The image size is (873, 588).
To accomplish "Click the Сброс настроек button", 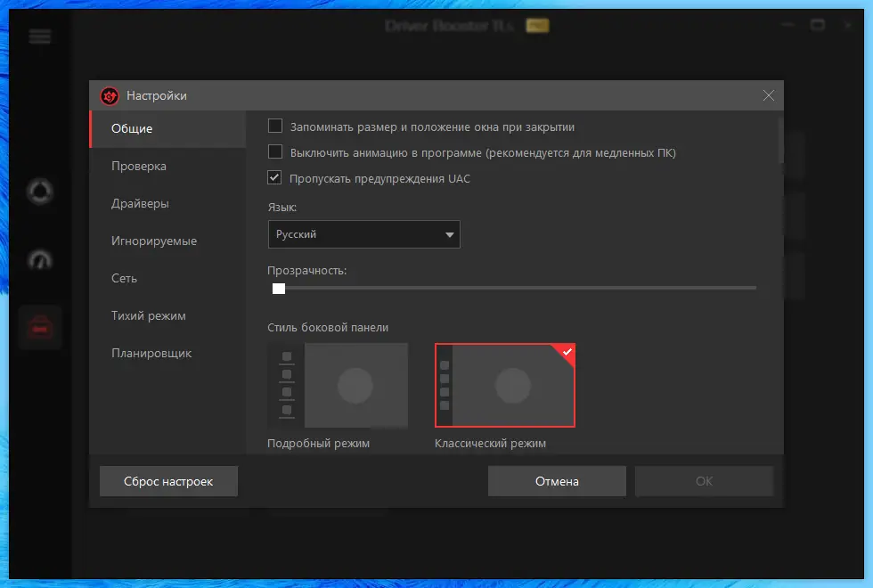I will click(168, 481).
